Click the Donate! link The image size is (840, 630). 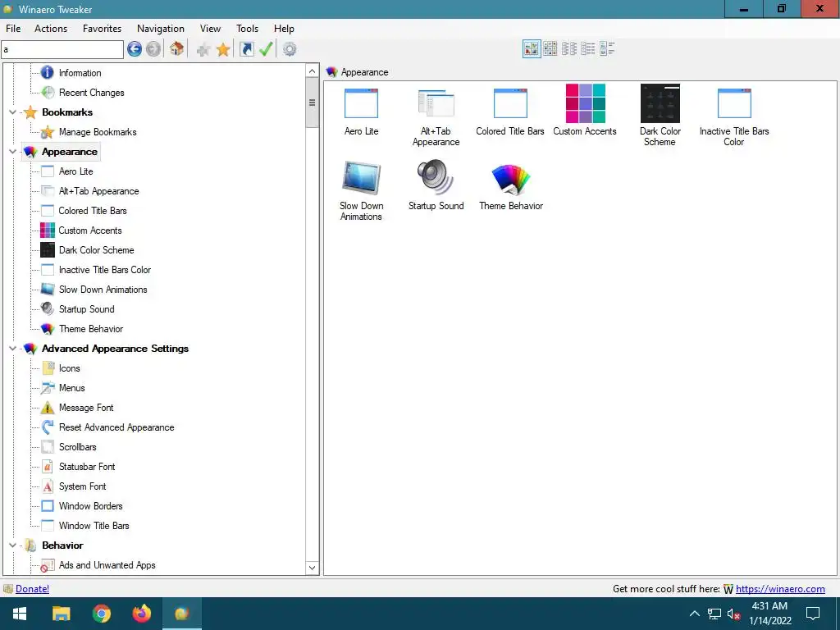click(32, 589)
